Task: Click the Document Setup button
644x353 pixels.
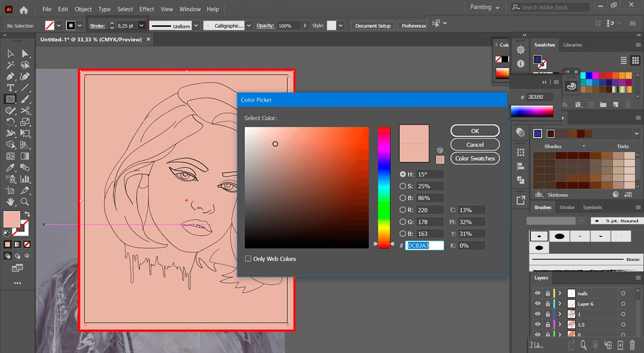Action: tap(373, 26)
